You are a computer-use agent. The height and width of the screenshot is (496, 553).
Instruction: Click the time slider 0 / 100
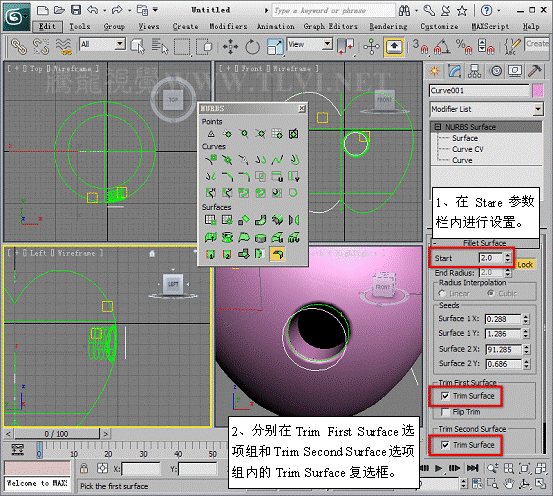(x=57, y=434)
